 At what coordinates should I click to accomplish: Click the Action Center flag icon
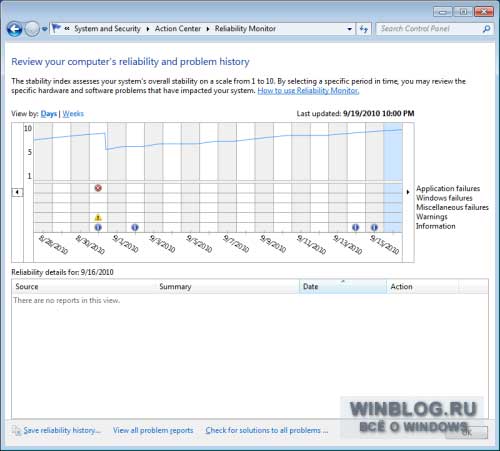57,28
